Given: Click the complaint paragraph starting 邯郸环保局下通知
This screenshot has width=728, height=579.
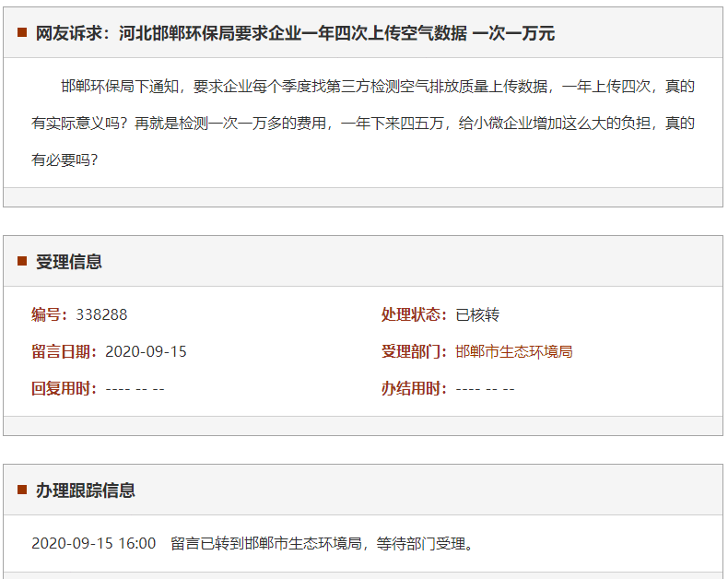Looking at the screenshot, I should coord(363,123).
